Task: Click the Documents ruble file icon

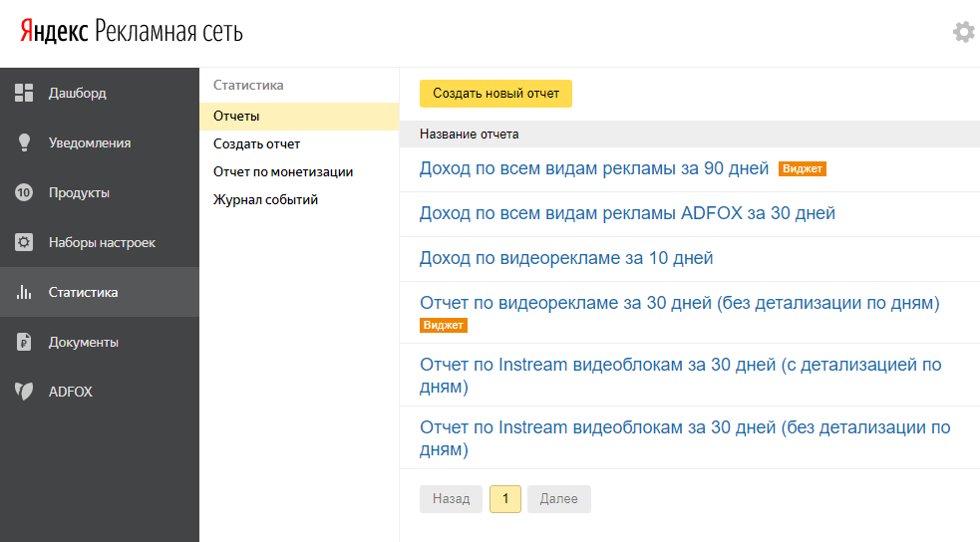Action: (x=24, y=342)
